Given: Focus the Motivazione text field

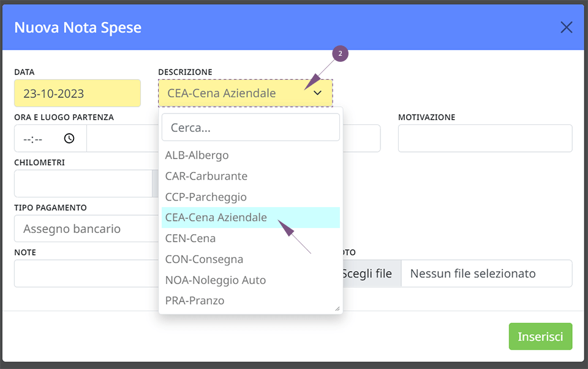Looking at the screenshot, I should pos(485,138).
